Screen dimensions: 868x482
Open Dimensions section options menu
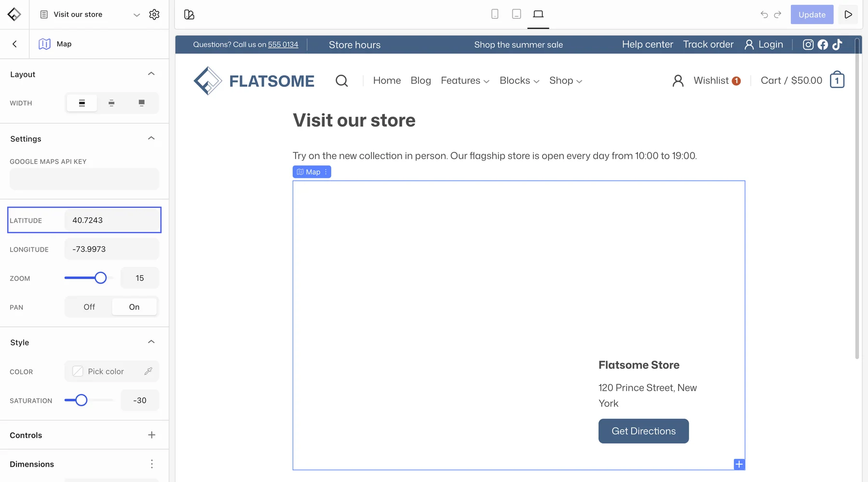[152, 464]
